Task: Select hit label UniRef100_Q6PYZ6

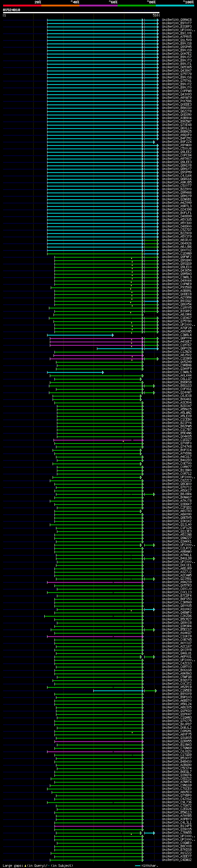Action: pos(177,349)
